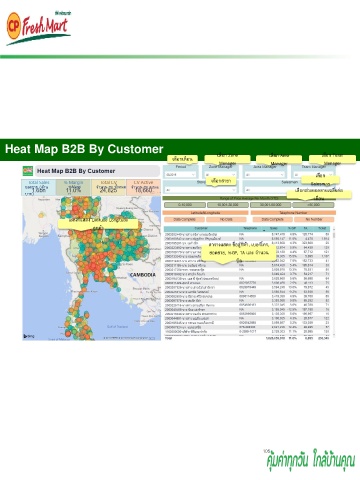This screenshot has width=360, height=480.
Task: Click the CP Fresh Mart logo
Action: (x=38, y=28)
